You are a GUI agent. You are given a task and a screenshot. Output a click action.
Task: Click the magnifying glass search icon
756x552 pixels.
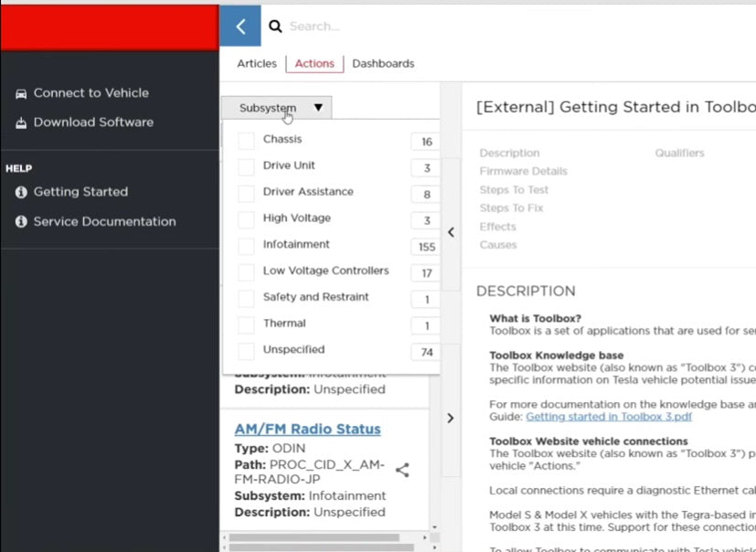[x=275, y=26]
